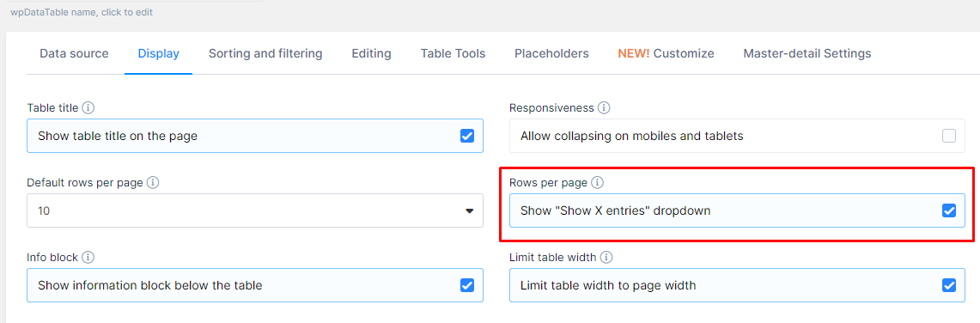Disable Show information block below the table
This screenshot has height=323, width=980.
(467, 285)
